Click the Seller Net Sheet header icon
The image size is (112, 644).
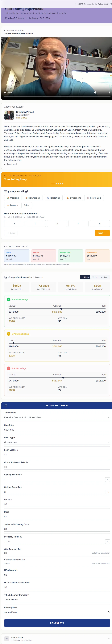click(6, 406)
